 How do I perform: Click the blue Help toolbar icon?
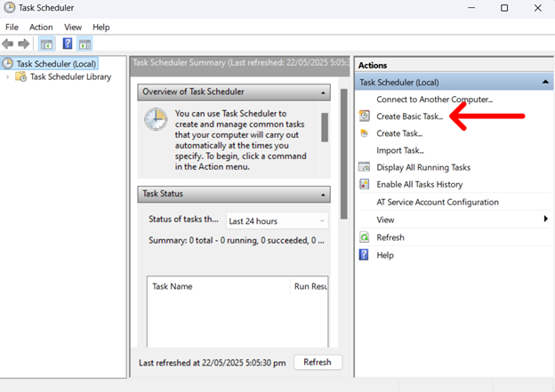[68, 44]
